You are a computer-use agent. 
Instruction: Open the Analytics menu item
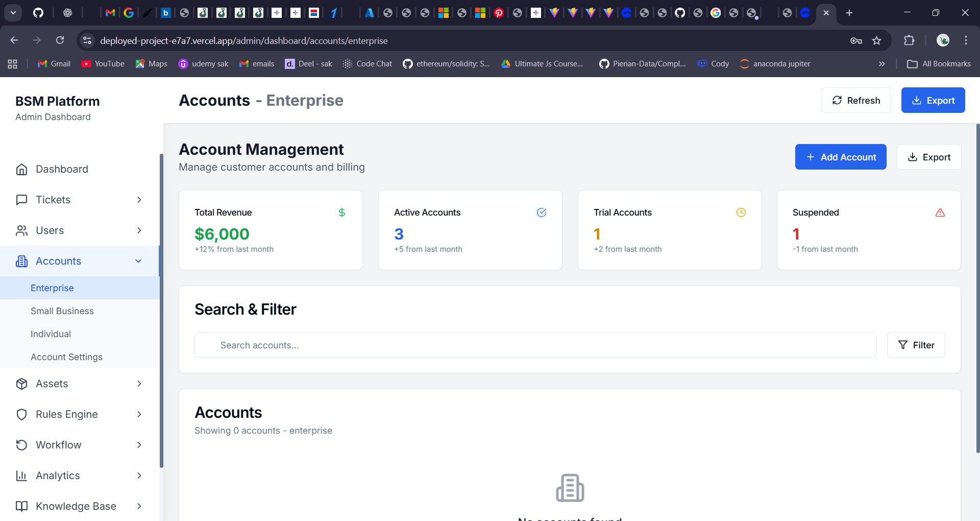80,476
